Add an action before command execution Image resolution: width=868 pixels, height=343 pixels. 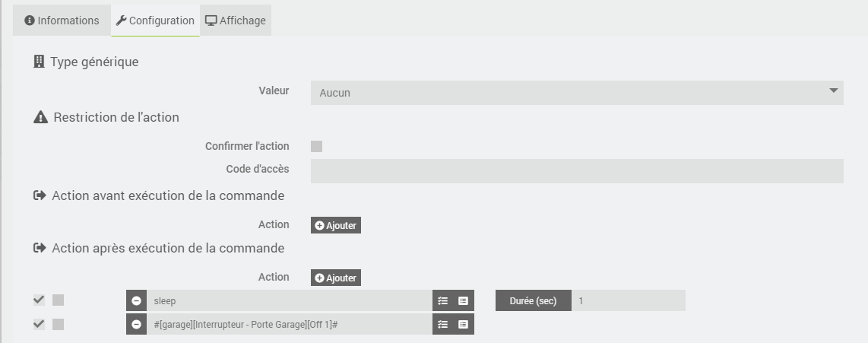(x=335, y=225)
